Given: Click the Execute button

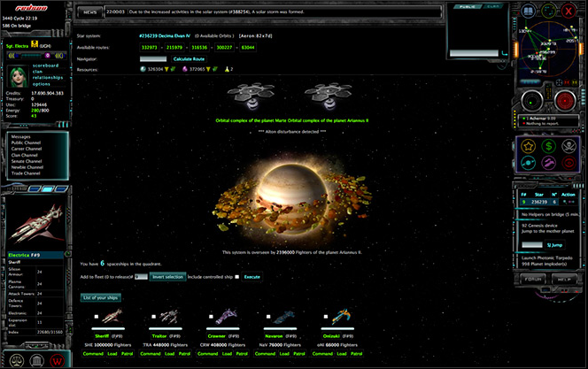Looking at the screenshot, I should pyautogui.click(x=252, y=277).
